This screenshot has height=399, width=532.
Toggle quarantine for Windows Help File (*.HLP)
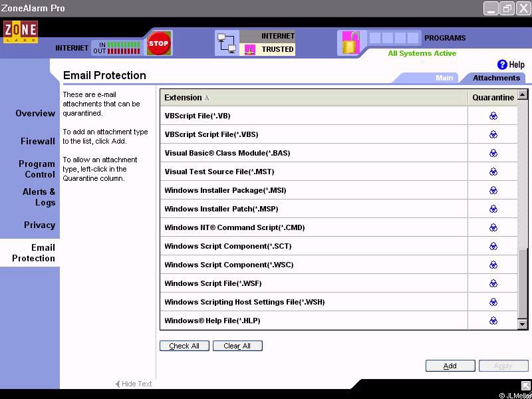pyautogui.click(x=493, y=321)
